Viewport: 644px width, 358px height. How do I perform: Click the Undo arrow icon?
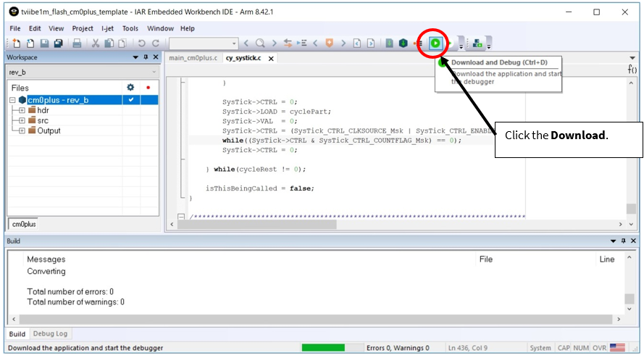click(x=141, y=43)
